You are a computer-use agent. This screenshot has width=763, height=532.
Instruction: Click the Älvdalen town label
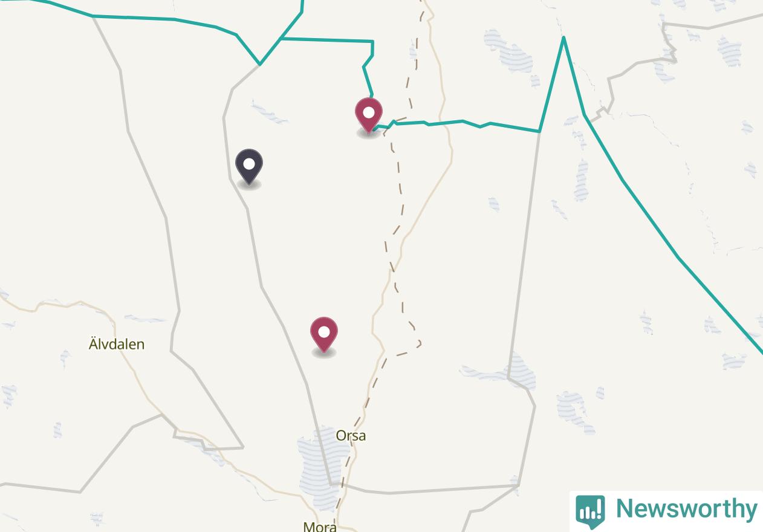117,345
